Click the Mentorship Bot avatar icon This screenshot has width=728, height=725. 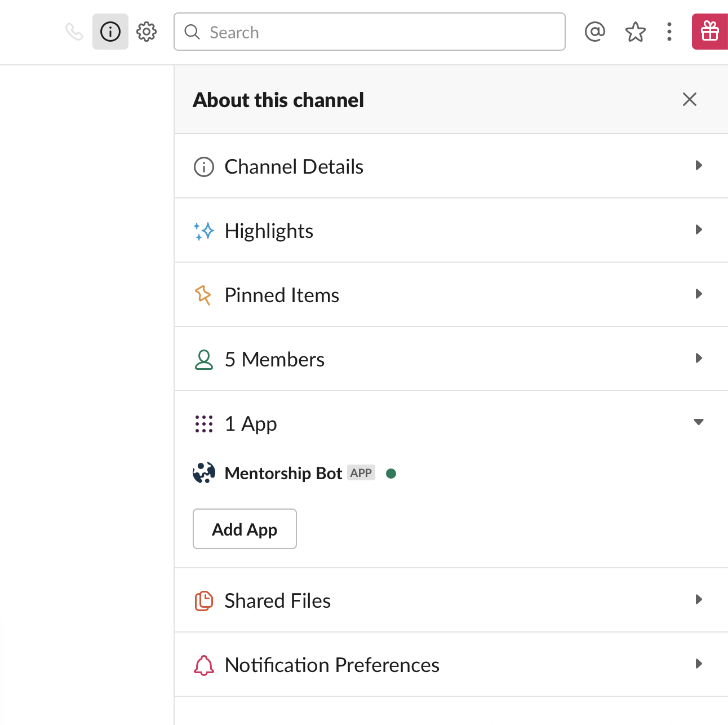(204, 473)
